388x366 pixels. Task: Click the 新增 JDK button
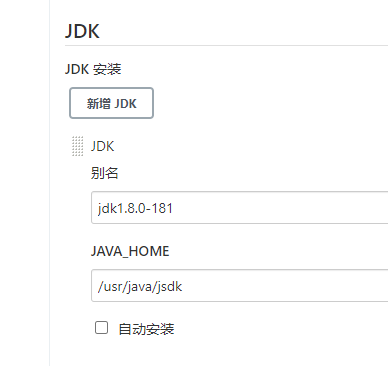coord(111,103)
